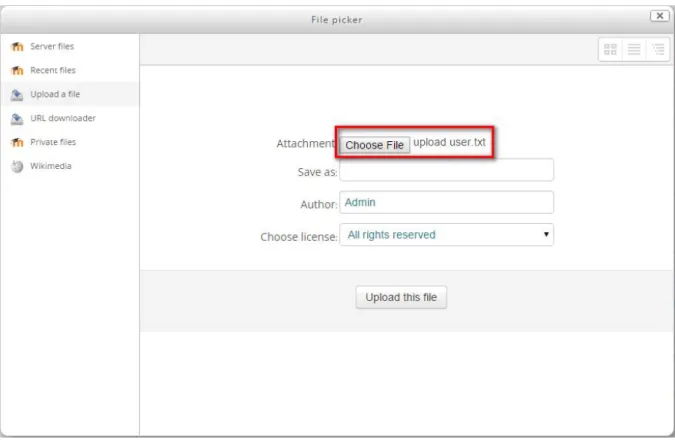Click the Private files icon
Viewport: 675px width, 443px height.
point(17,142)
